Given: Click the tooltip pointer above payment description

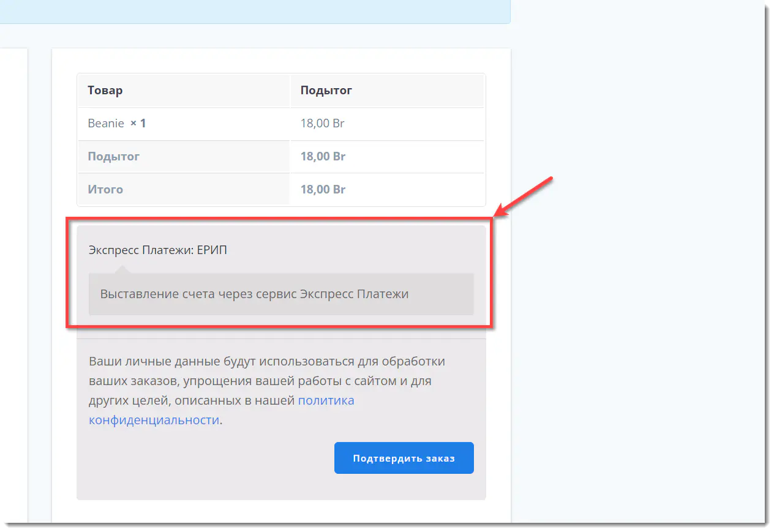Looking at the screenshot, I should [122, 269].
